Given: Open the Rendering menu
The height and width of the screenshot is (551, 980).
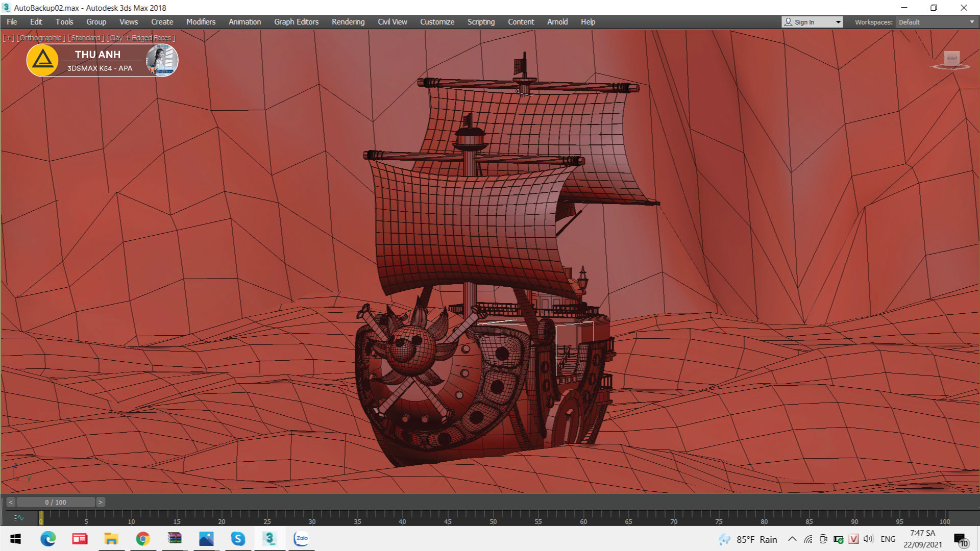Looking at the screenshot, I should point(348,22).
